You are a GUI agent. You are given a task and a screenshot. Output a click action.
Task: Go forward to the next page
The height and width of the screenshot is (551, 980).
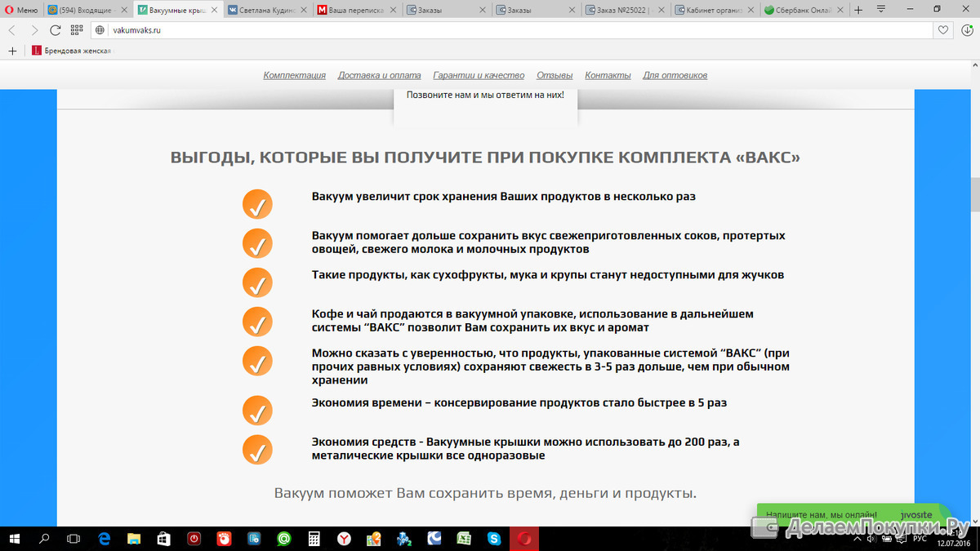pos(33,30)
